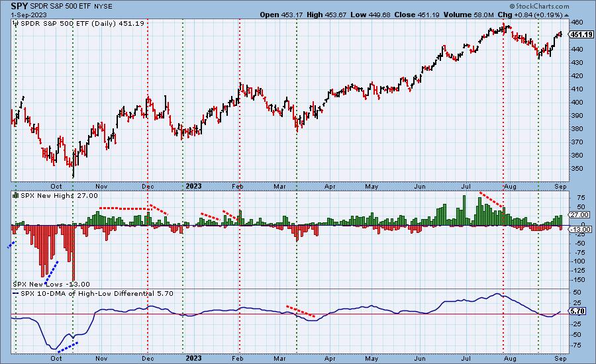
Task: Click the -13.00 New Lows axis tag
Action: (580, 229)
